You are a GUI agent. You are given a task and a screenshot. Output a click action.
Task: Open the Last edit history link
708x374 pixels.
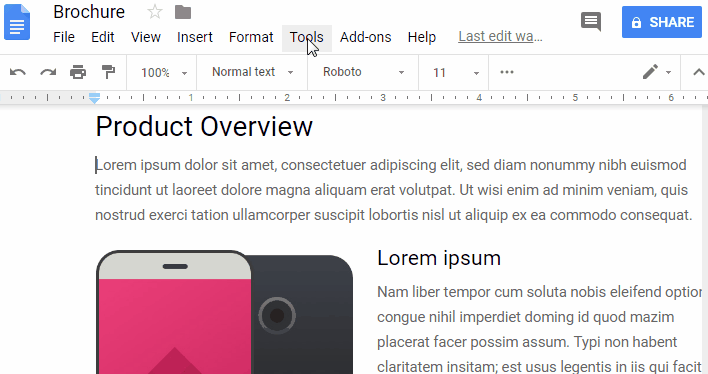[500, 36]
